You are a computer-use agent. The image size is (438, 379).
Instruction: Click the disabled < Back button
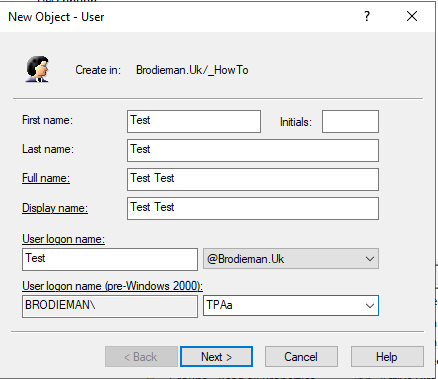point(141,357)
